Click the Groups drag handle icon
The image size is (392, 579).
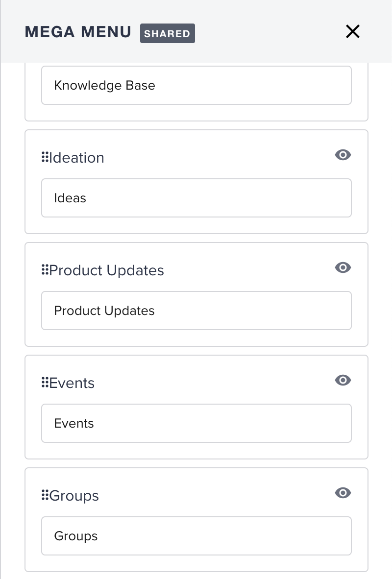pos(45,495)
